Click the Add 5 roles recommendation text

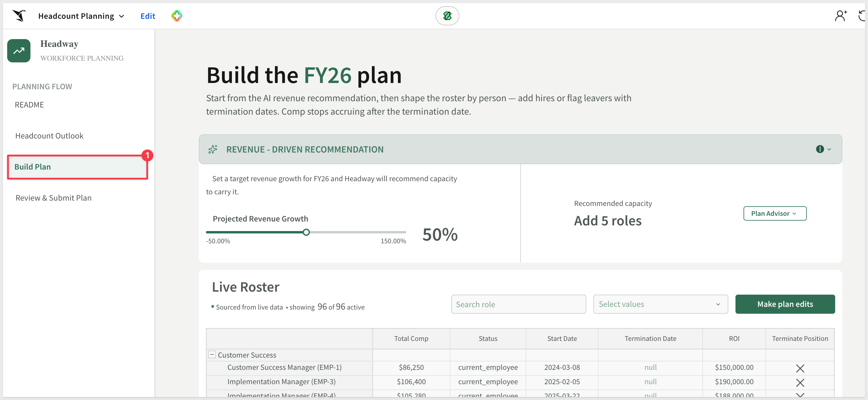(607, 221)
